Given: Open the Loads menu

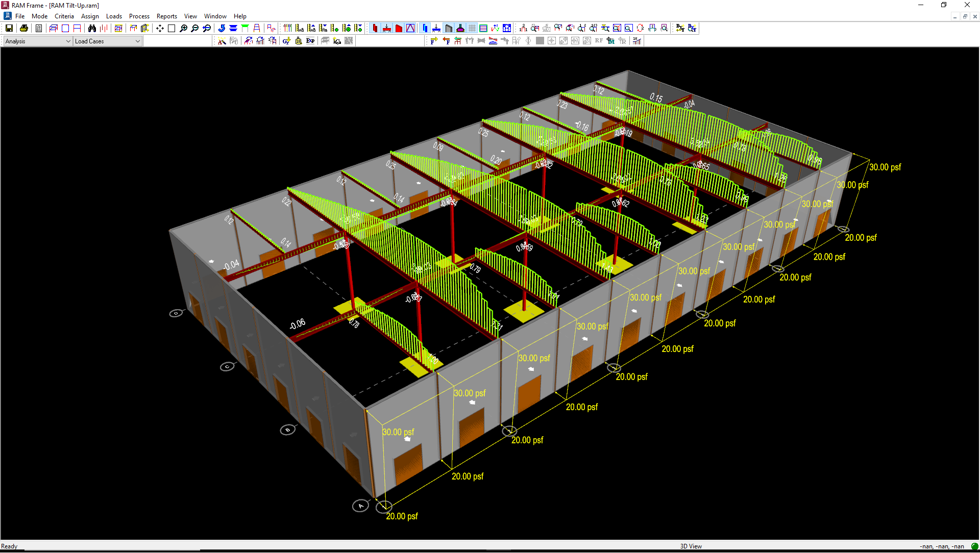Looking at the screenshot, I should tap(114, 16).
